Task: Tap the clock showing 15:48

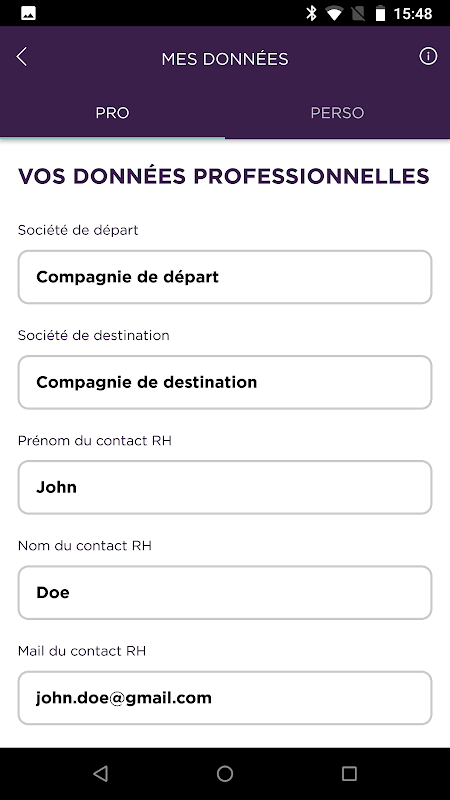Action: pos(413,14)
